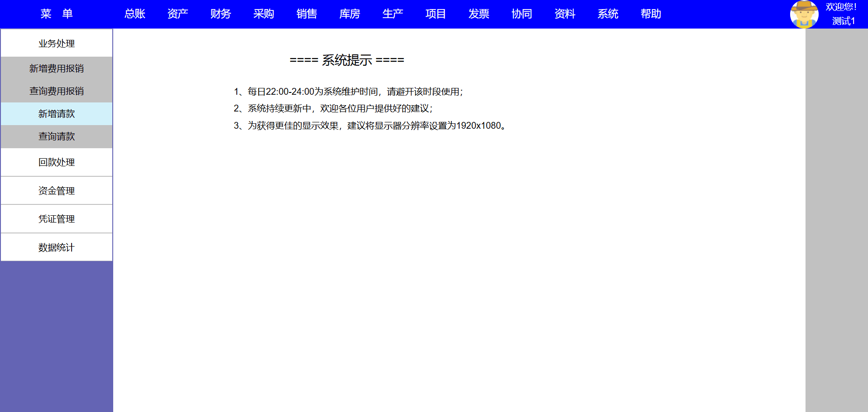Open 新增费用报销 page
Image resolution: width=868 pixels, height=412 pixels.
coord(57,68)
